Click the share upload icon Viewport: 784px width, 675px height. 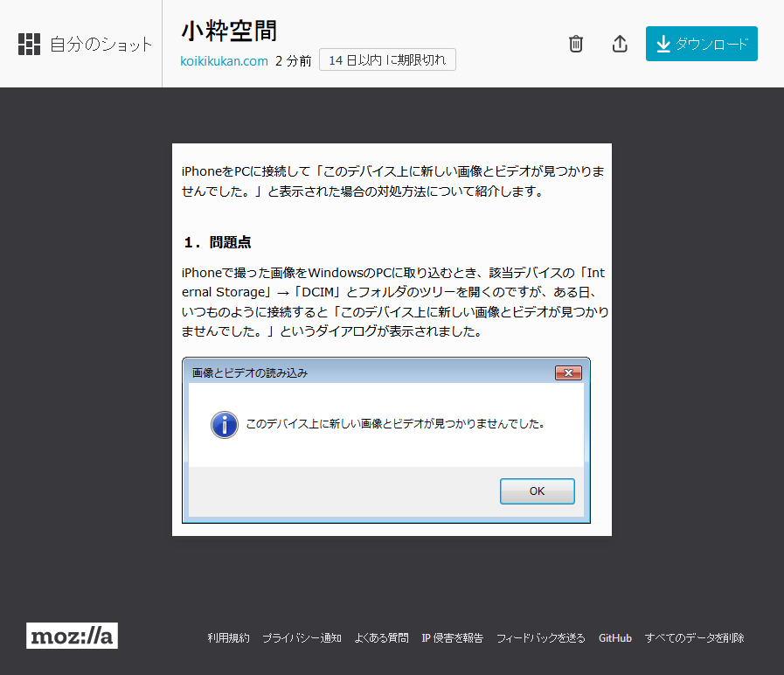[x=620, y=44]
